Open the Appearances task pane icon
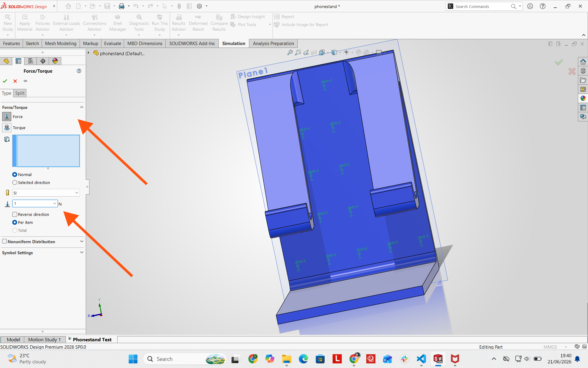Viewport: 588px width, 368px height. tap(583, 98)
